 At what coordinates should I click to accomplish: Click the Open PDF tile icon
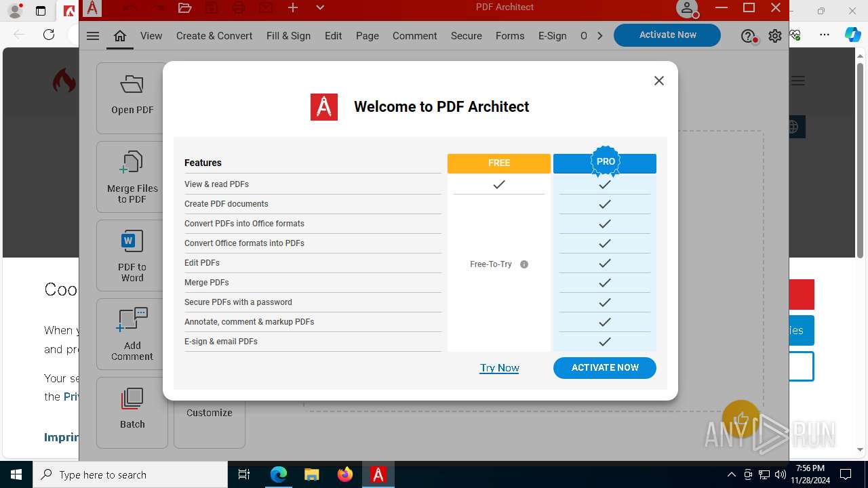tap(132, 85)
